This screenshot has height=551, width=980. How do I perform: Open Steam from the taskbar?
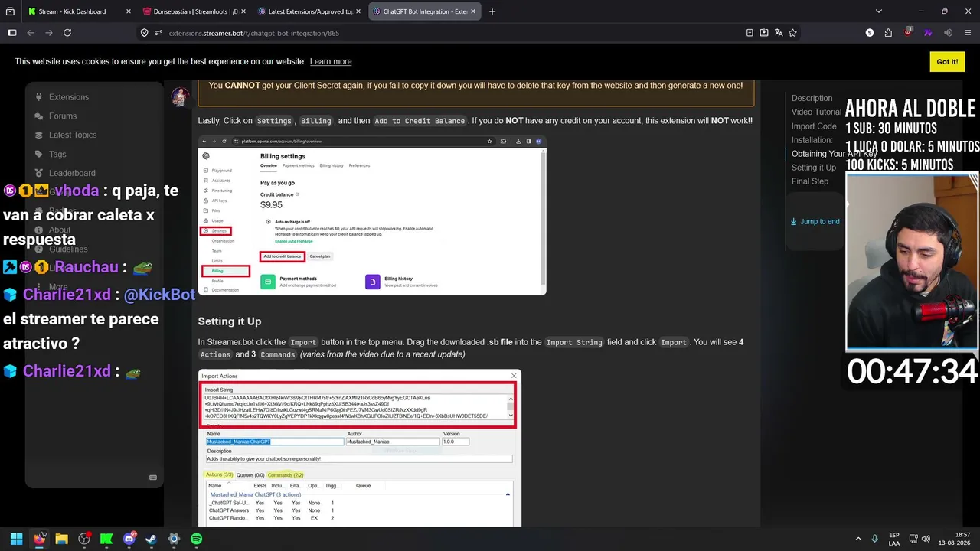click(x=151, y=539)
